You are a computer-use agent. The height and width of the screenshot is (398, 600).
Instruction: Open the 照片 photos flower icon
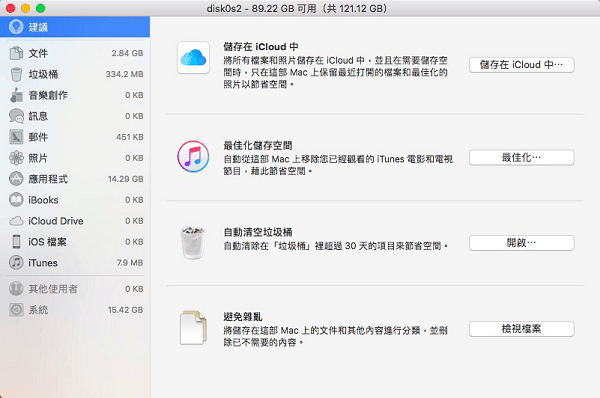16,158
